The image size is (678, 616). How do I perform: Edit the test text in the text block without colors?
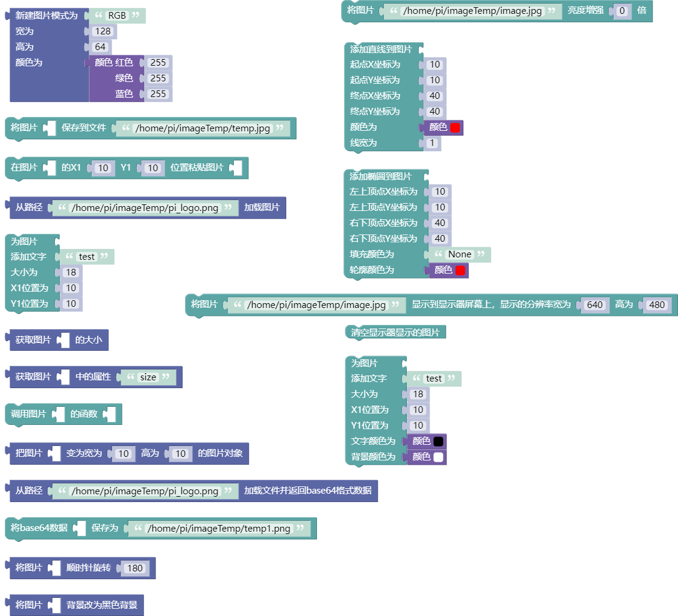[x=86, y=257]
